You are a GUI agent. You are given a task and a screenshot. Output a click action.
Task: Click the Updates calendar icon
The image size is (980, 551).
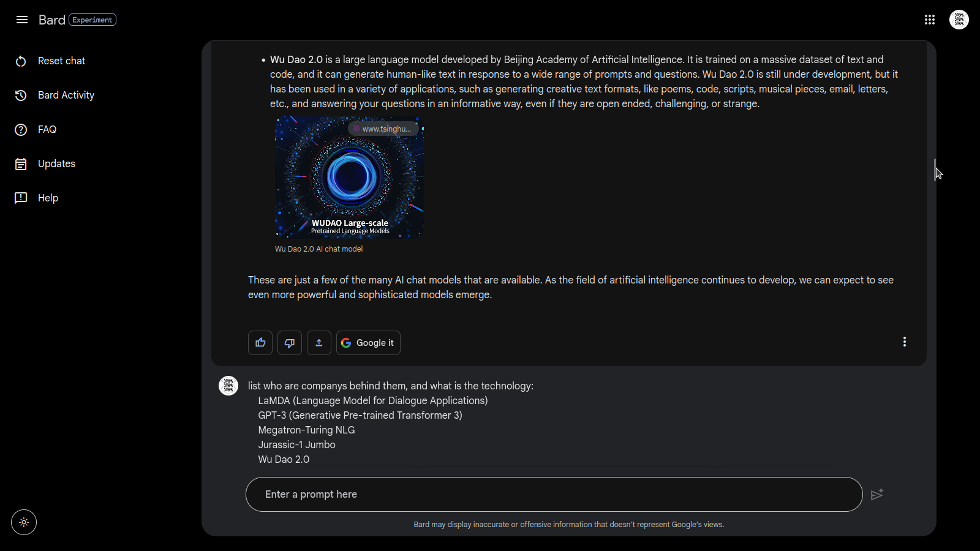coord(21,164)
